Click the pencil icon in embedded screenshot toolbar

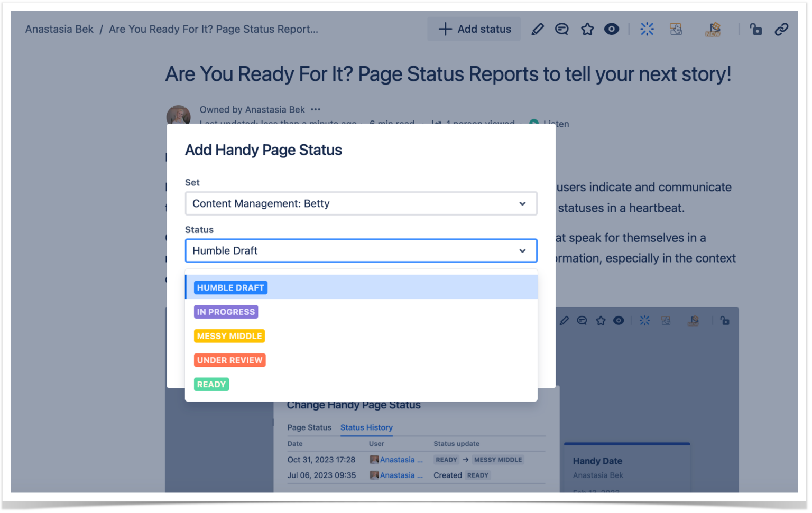[x=564, y=321]
